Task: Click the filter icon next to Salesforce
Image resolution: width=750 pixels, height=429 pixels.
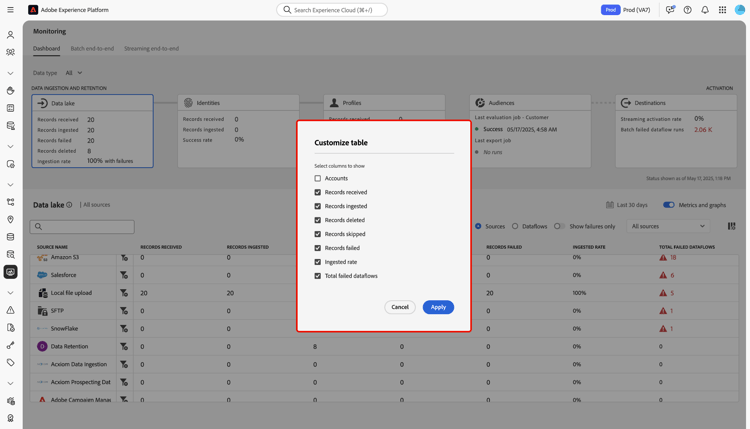Action: (x=124, y=275)
